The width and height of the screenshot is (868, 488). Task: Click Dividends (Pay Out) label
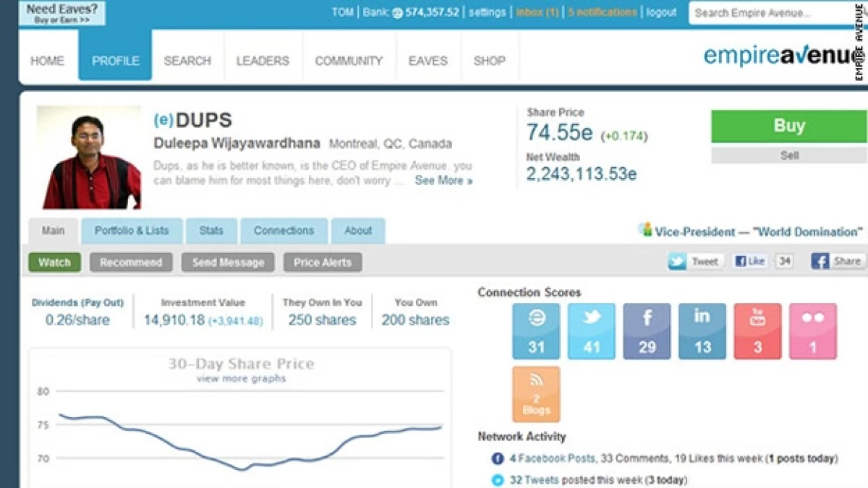[x=77, y=302]
